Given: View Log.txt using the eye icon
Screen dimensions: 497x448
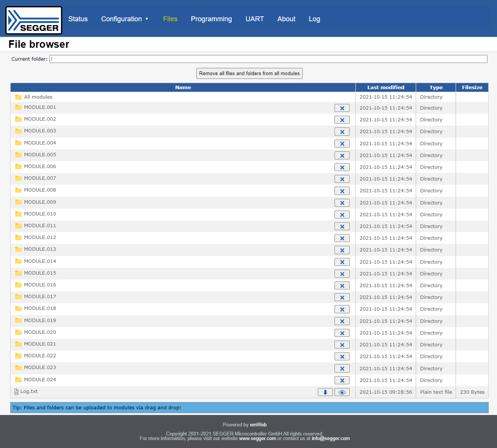Looking at the screenshot, I should pos(342,392).
